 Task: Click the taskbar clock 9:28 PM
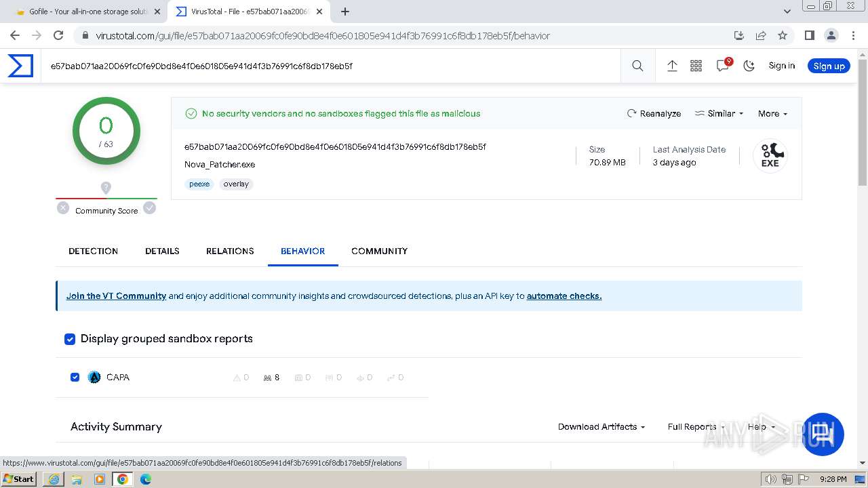click(833, 479)
